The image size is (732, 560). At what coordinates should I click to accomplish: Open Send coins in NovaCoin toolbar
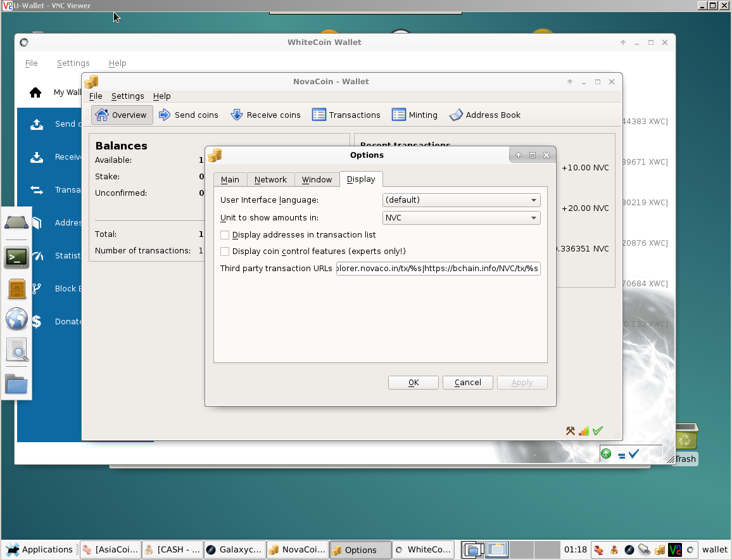[189, 115]
